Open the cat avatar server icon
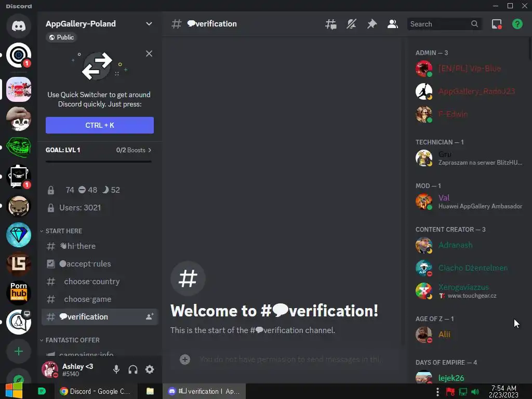Image resolution: width=532 pixels, height=399 pixels. [19, 206]
